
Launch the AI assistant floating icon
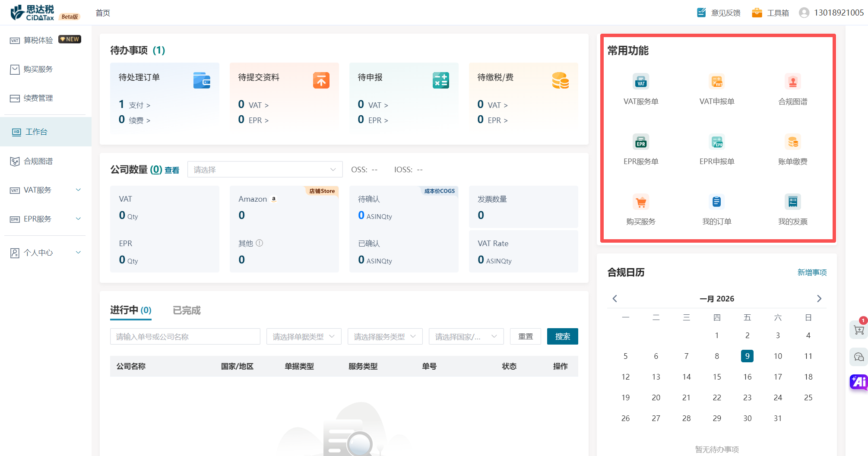point(858,382)
